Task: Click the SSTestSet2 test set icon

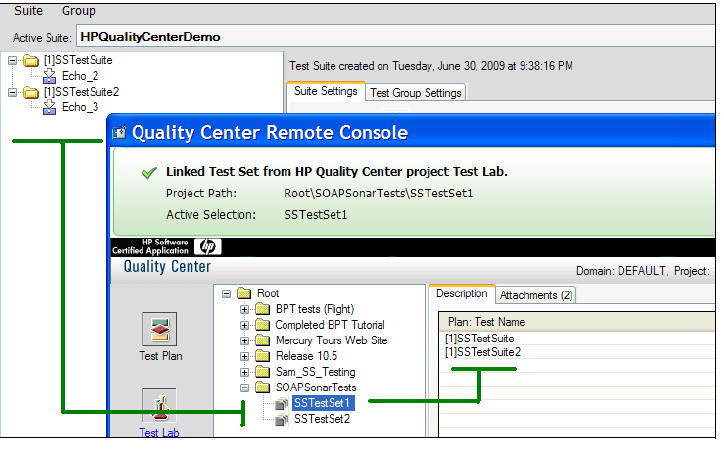Action: (x=281, y=419)
